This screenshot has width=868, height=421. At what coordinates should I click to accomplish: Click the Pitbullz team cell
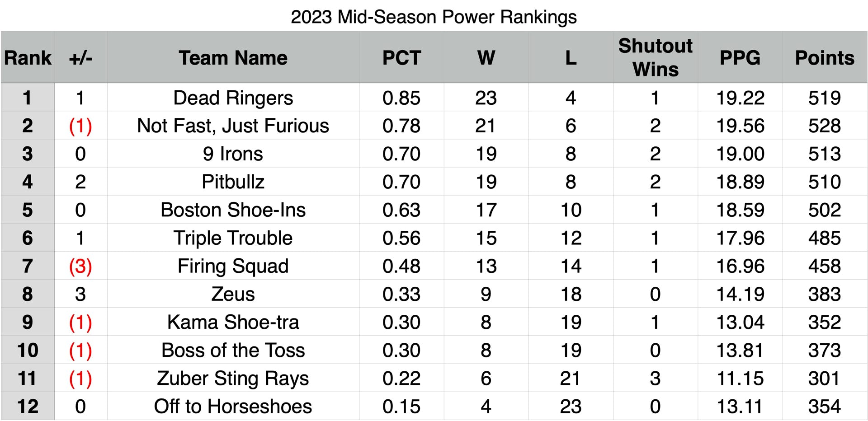pos(233,182)
